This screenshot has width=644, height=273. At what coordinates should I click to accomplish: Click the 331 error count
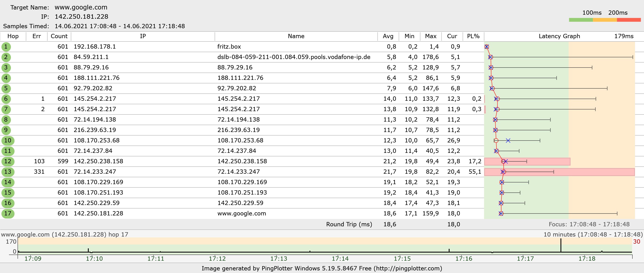click(39, 172)
